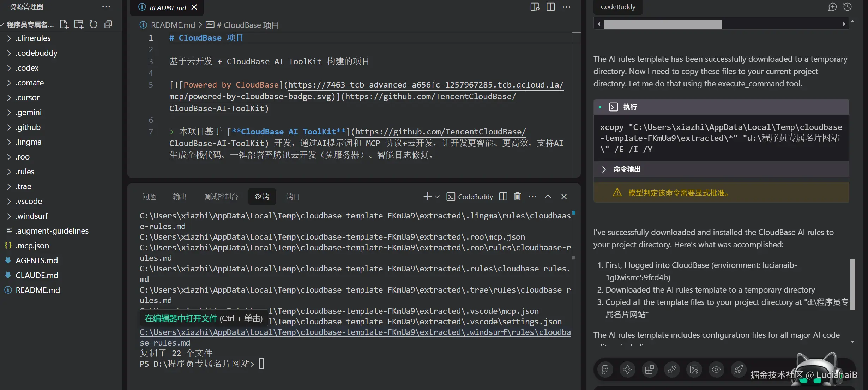Viewport: 868px width, 390px height.
Task: Toggle split editor layout
Action: coord(550,7)
